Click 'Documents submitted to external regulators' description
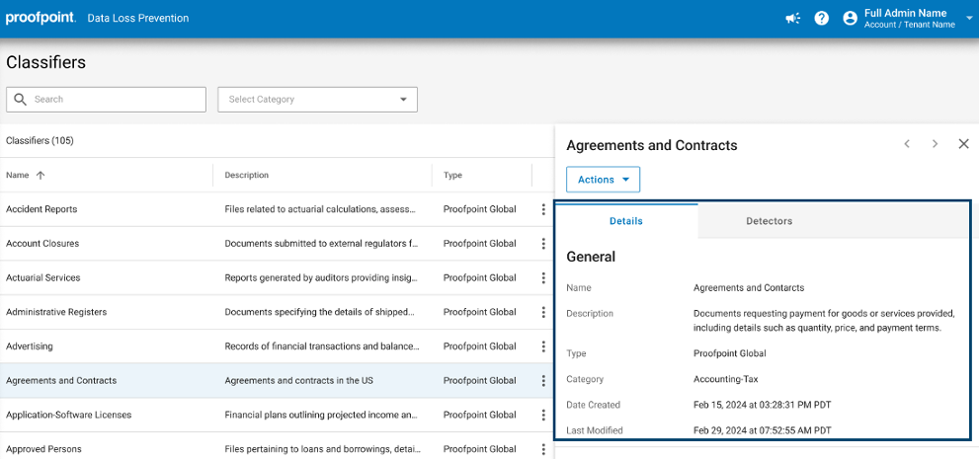 coord(321,244)
